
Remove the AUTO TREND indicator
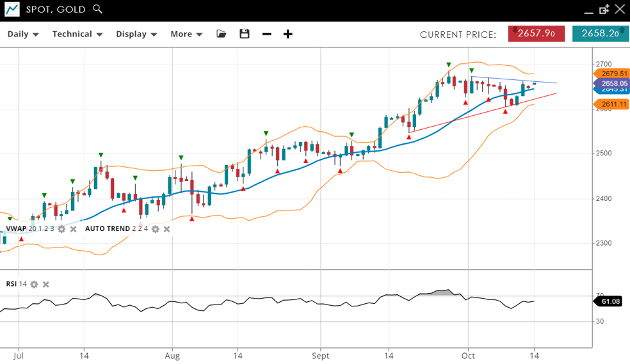coord(167,229)
